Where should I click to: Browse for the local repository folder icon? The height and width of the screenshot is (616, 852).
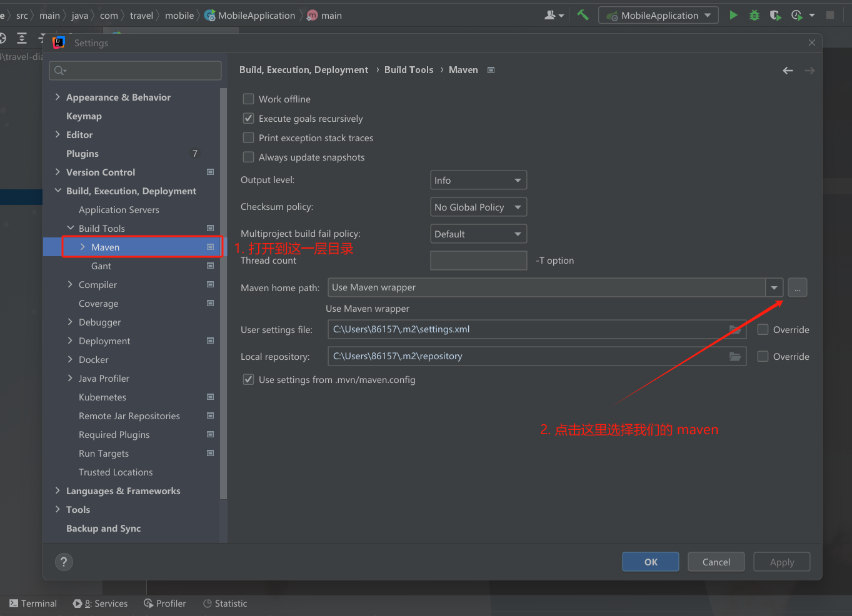click(x=735, y=356)
